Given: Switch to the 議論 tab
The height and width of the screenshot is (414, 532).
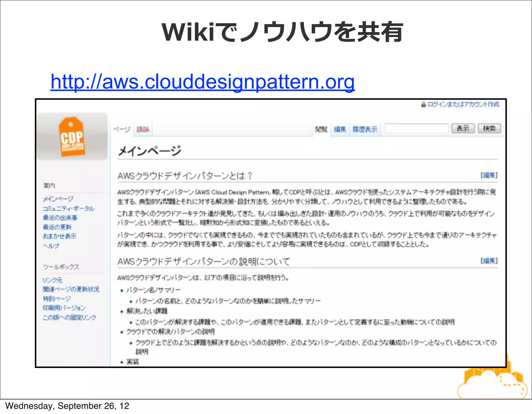Looking at the screenshot, I should pyautogui.click(x=143, y=129).
